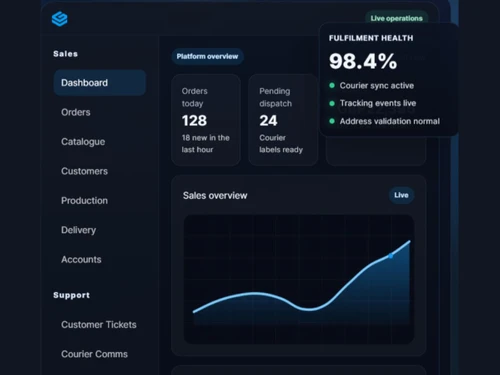The height and width of the screenshot is (375, 500).
Task: Click the 24 pending dispatch count
Action: [x=268, y=121]
